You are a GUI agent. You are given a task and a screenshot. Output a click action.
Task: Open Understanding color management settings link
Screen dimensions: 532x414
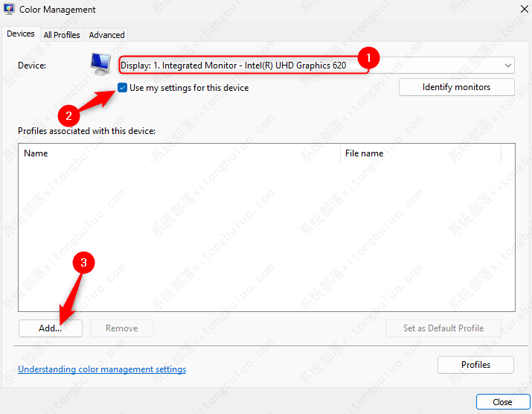coord(102,369)
